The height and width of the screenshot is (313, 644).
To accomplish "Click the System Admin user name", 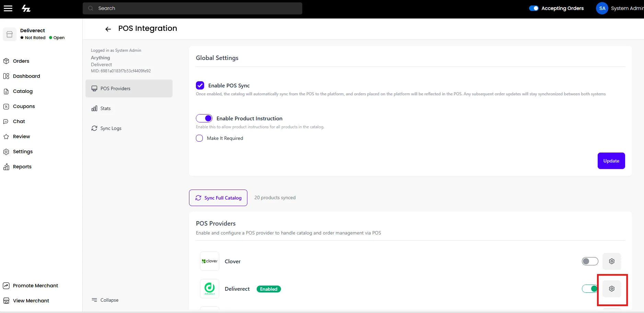I will (627, 8).
